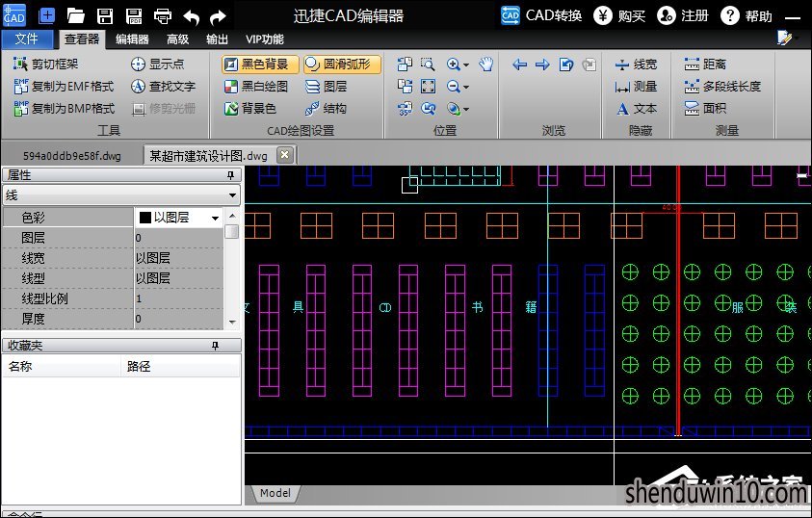Click the CAD application logo icon
The image size is (812, 518).
(x=14, y=15)
